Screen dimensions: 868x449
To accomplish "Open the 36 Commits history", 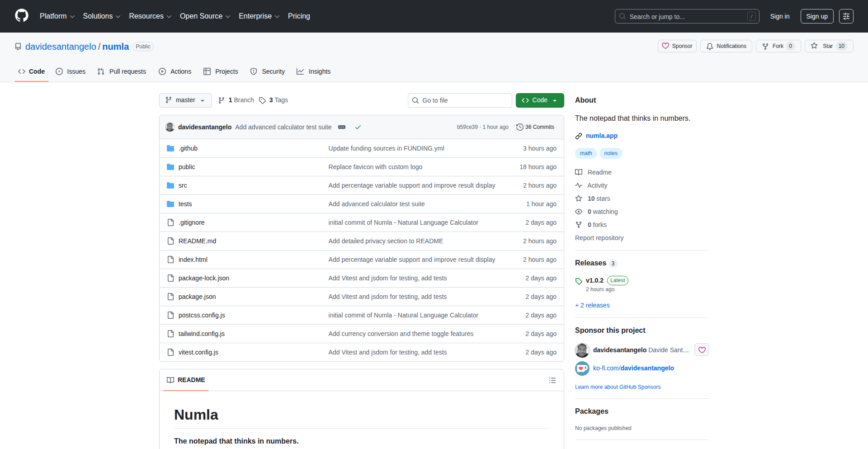I will [x=535, y=127].
